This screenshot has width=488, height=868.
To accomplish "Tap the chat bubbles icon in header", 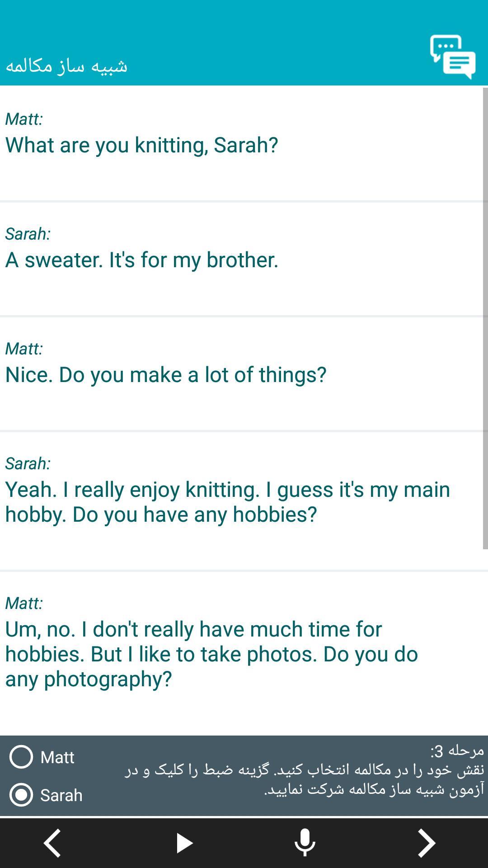I will 452,57.
